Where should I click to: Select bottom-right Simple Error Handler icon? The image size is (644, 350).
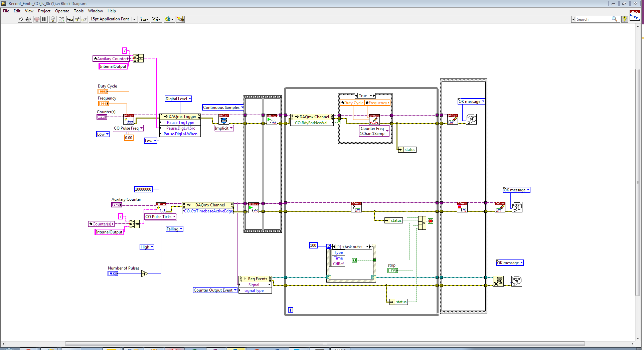tap(517, 281)
